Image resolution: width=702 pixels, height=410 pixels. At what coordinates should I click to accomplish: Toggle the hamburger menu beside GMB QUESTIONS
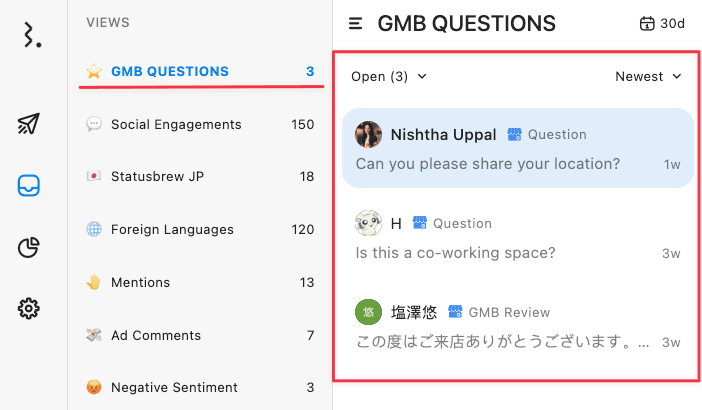coord(355,23)
